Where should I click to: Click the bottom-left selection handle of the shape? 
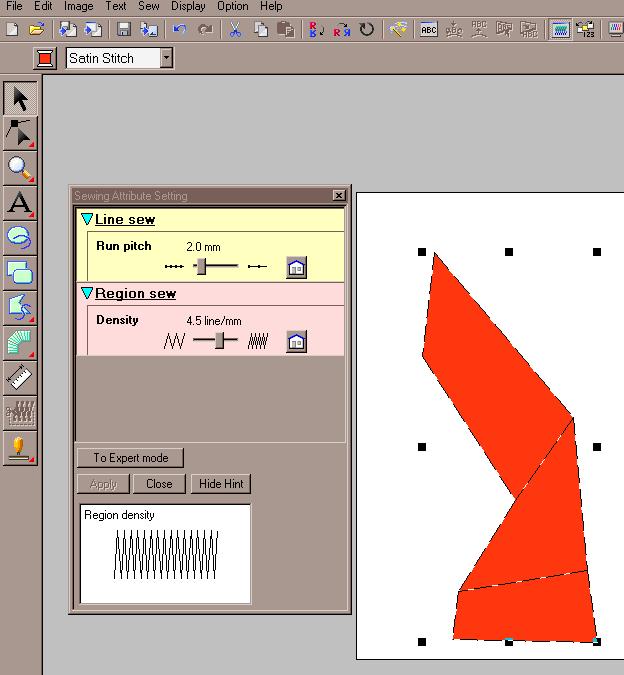point(422,642)
